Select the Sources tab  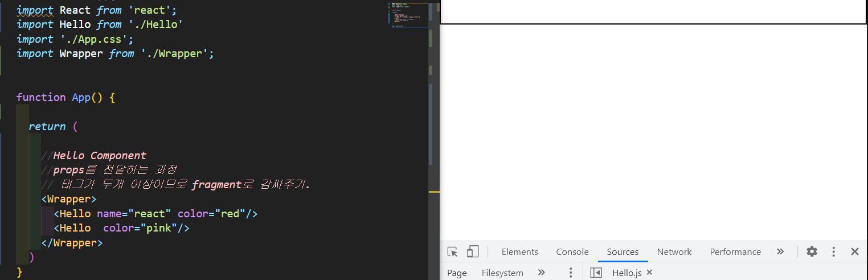pos(623,252)
